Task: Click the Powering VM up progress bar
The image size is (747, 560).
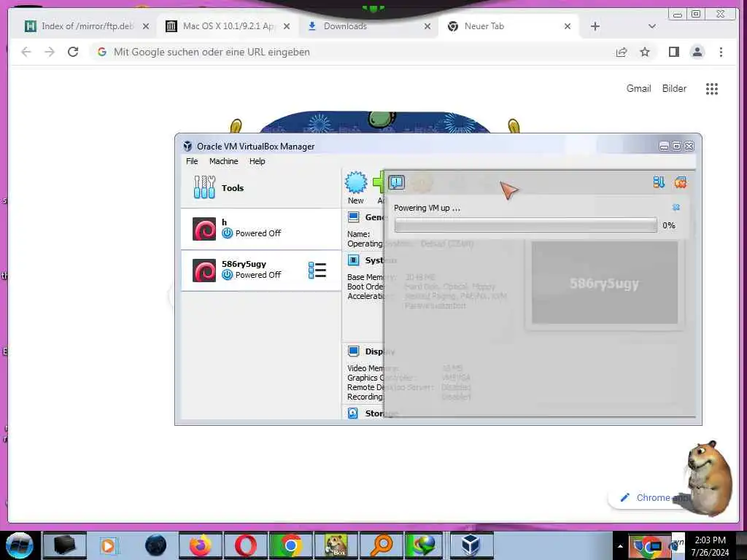Action: point(525,225)
